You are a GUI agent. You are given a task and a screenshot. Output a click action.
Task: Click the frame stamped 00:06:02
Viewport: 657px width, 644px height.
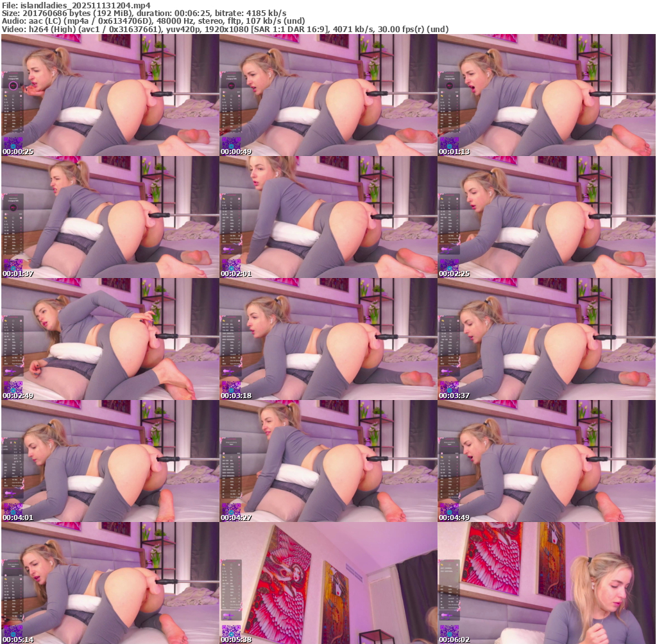tap(547, 583)
